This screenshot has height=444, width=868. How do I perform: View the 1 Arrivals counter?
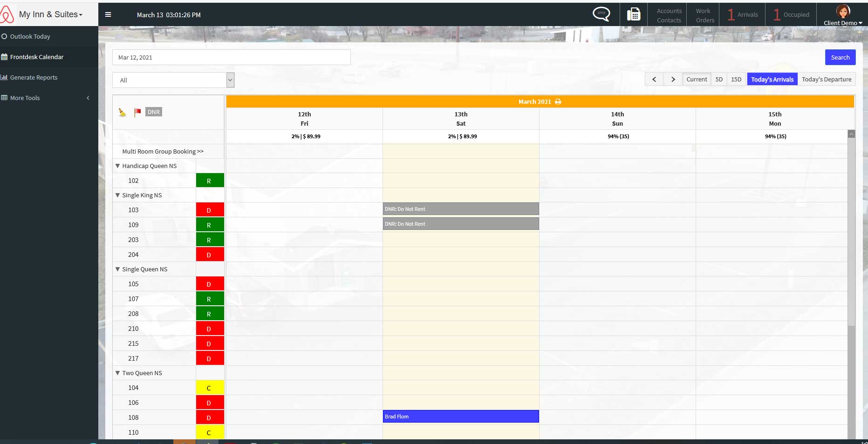tap(743, 14)
